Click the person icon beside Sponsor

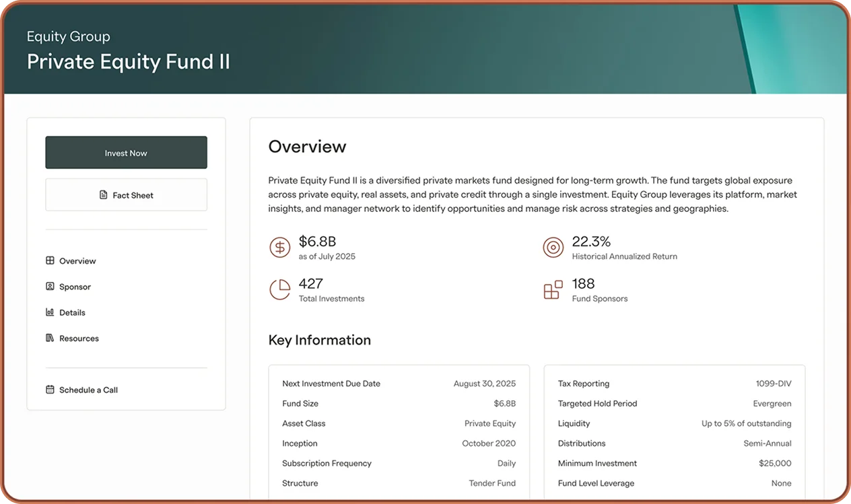tap(49, 286)
